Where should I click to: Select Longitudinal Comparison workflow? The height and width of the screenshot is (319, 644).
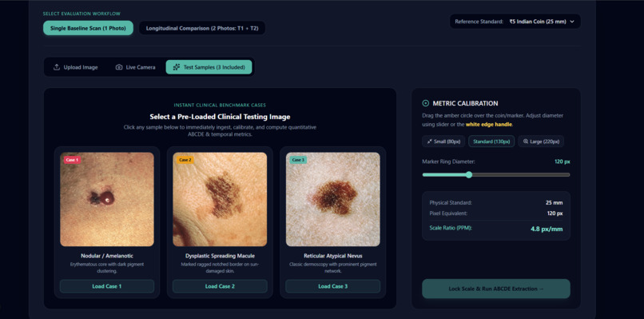pyautogui.click(x=202, y=28)
